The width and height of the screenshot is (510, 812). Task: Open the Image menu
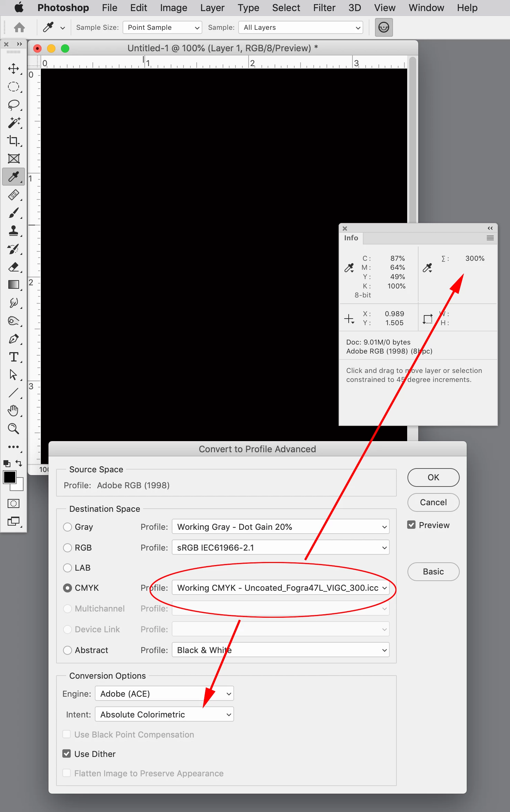173,8
